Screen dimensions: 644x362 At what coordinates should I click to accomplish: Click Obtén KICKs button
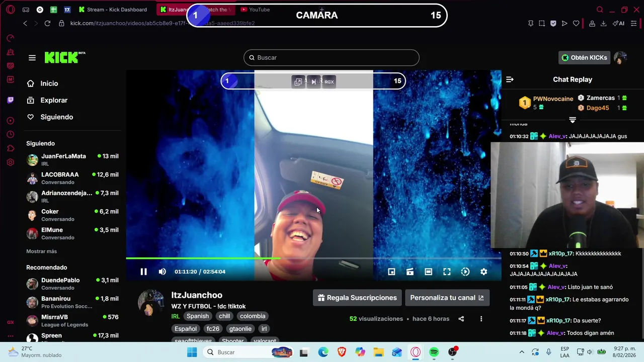[584, 57]
